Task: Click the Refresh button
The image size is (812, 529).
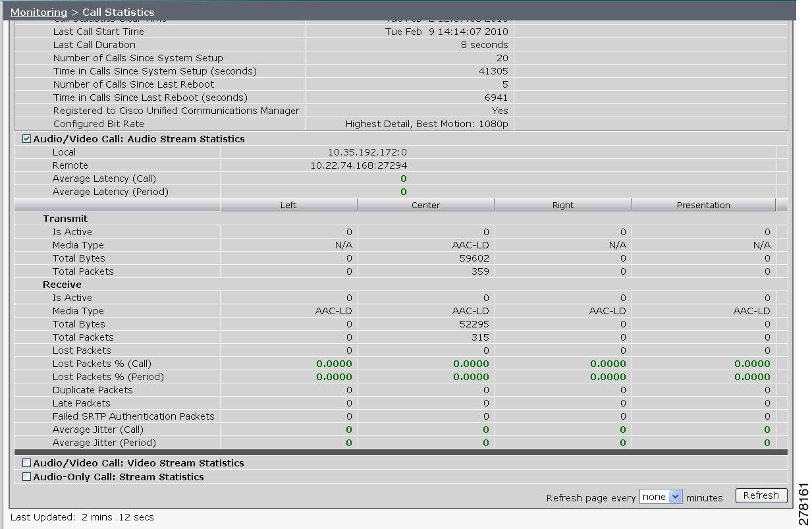Action: coord(761,495)
